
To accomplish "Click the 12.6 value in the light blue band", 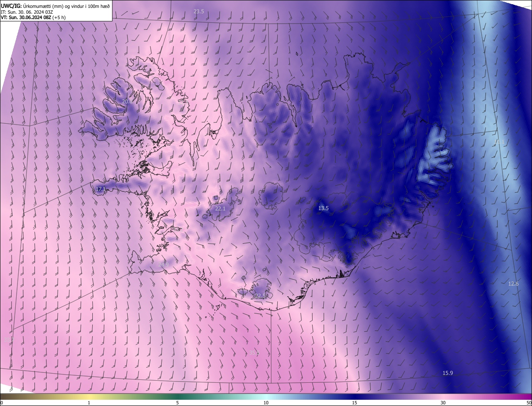I will [513, 284].
